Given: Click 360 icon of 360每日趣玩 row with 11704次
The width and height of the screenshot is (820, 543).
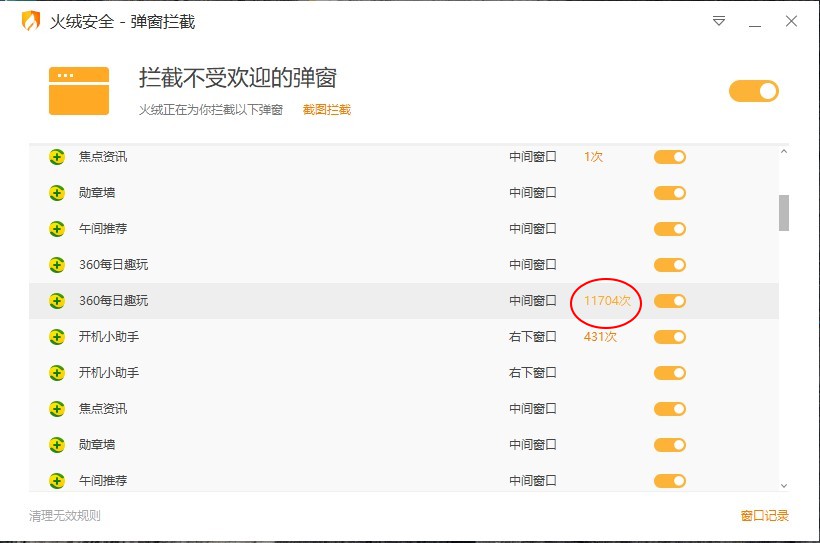Looking at the screenshot, I should pos(57,301).
